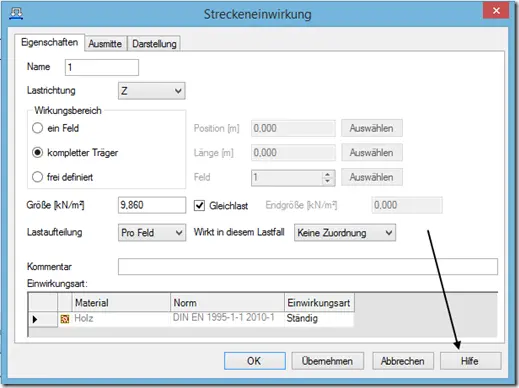Switch to the Darstellung tab
Screen dimensions: 519x388
coord(154,44)
